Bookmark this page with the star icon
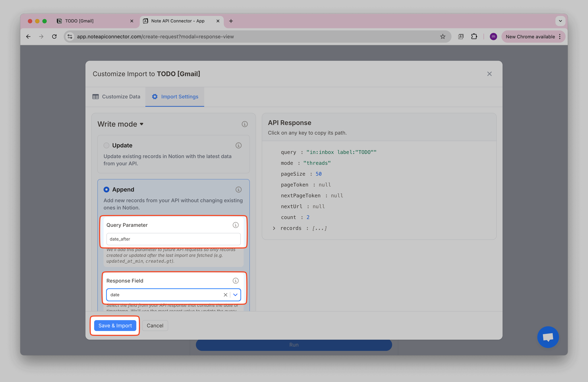588x382 pixels. click(443, 37)
